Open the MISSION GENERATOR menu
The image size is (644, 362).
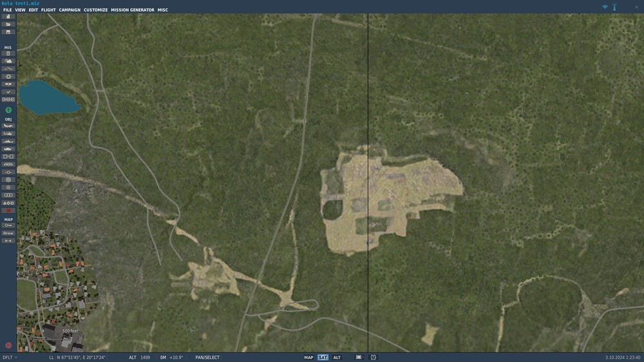[x=133, y=10]
